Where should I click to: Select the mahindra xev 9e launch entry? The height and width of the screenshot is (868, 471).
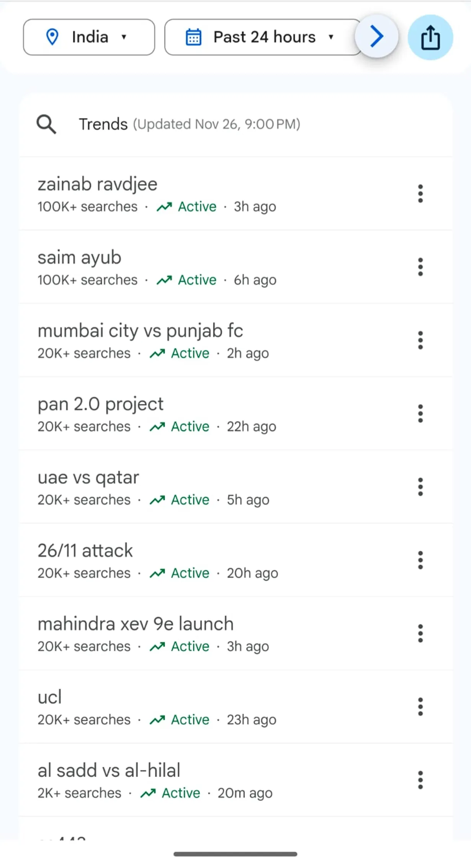pos(135,624)
